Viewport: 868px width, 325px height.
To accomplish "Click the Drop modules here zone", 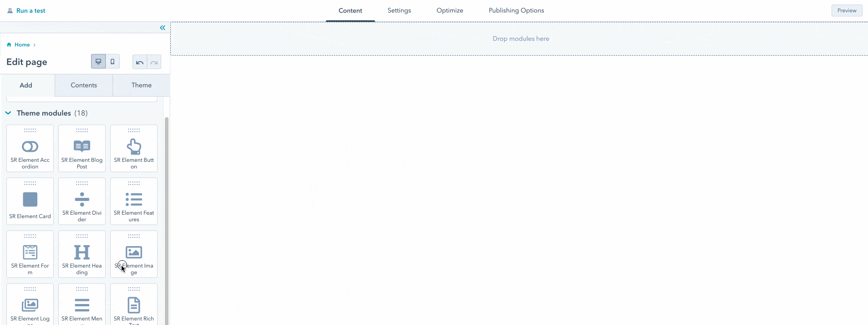I will 519,39.
